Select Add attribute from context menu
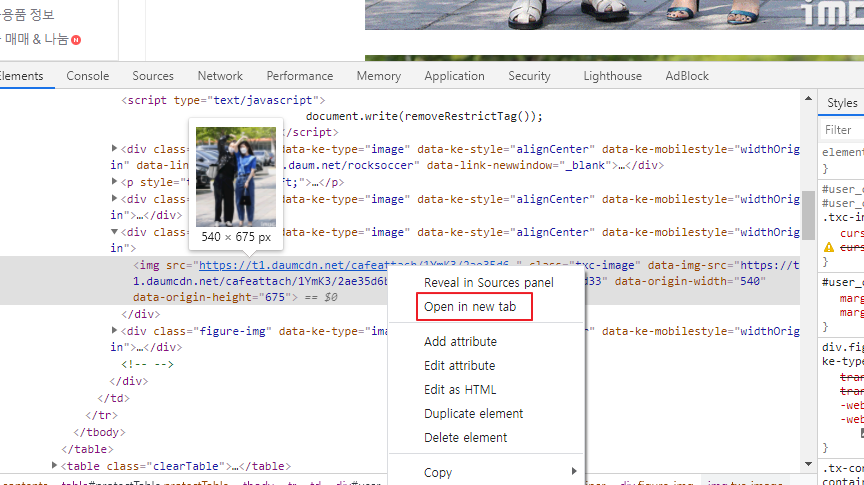864x485 pixels. 460,342
